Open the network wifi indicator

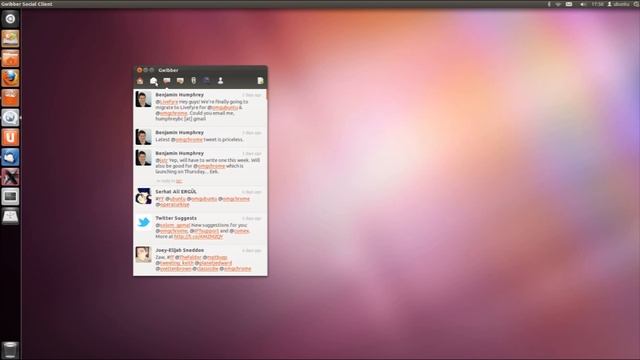point(558,4)
